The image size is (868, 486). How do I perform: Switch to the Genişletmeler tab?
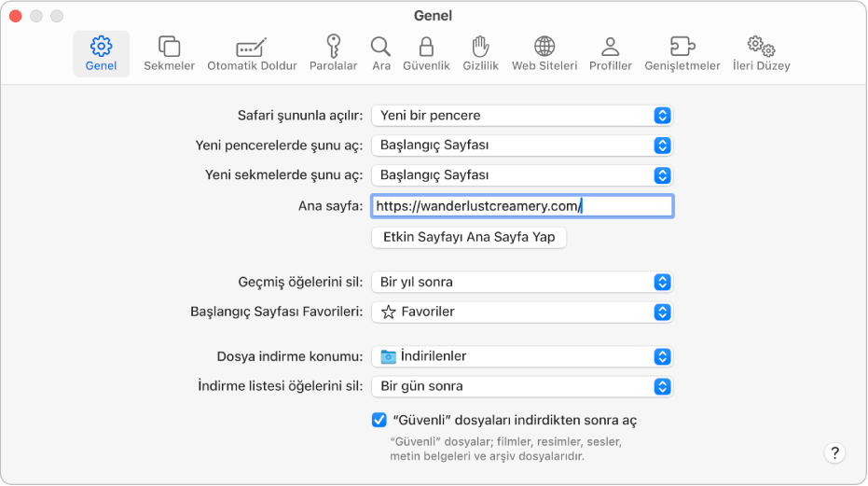point(682,52)
